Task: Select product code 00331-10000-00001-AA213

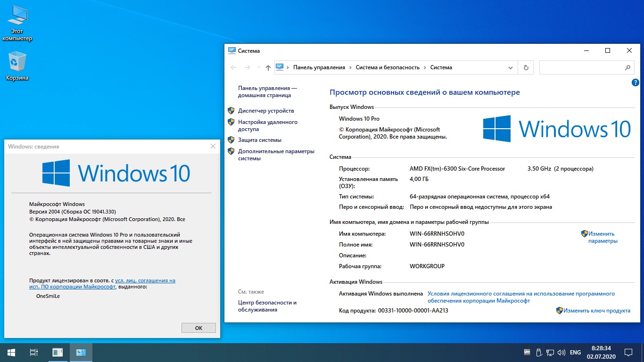Action: coord(413,311)
